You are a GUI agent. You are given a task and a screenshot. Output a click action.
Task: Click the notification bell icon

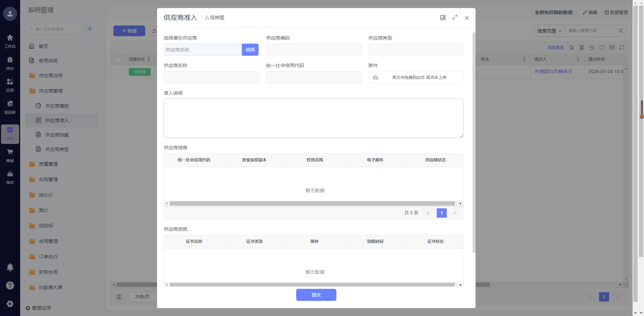10,267
